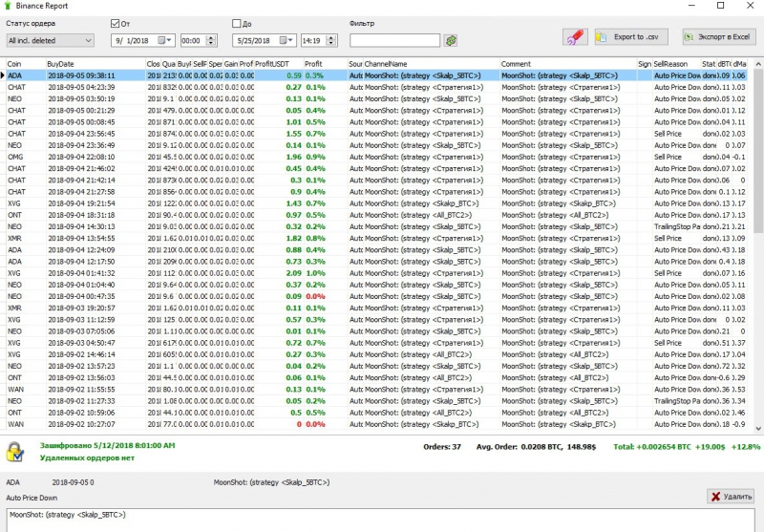This screenshot has height=532, width=764.
Task: Click 'Sell Price' reason in OMG row
Action: point(677,157)
